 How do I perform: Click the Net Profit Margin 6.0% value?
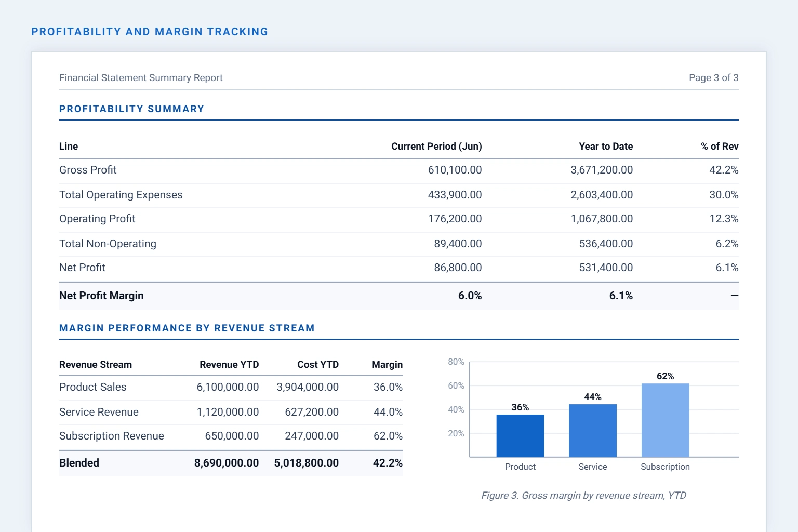pos(470,296)
